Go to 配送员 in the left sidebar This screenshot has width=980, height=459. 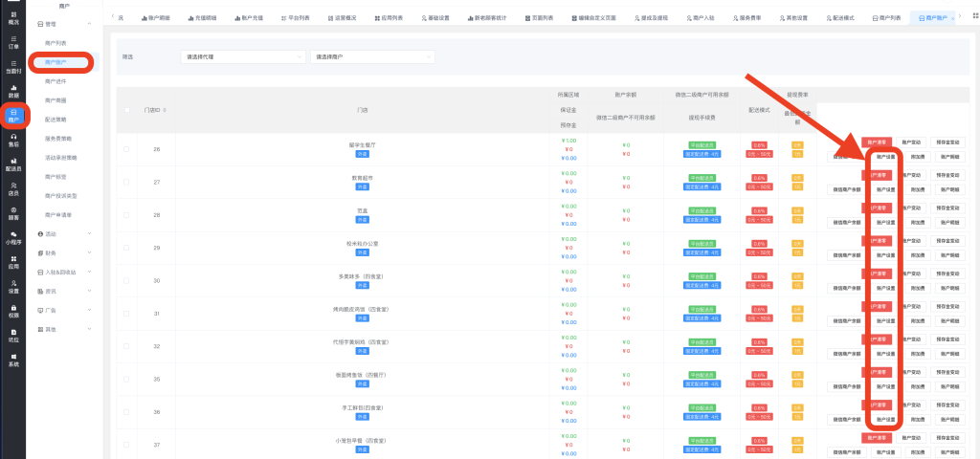click(x=13, y=165)
